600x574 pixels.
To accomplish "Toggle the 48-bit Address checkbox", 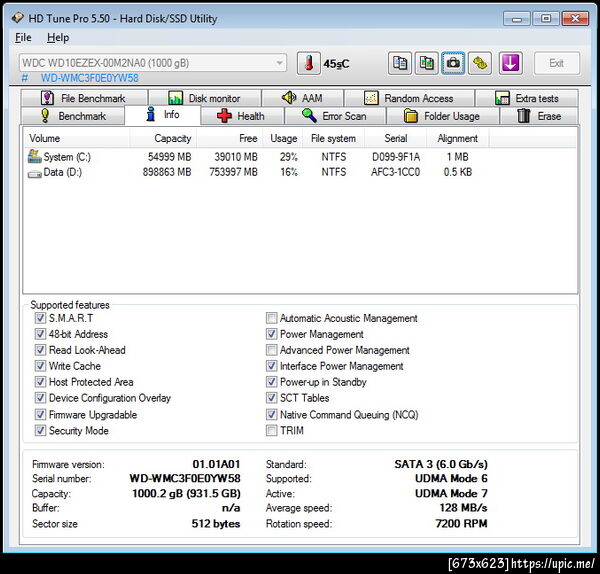I will click(x=40, y=334).
